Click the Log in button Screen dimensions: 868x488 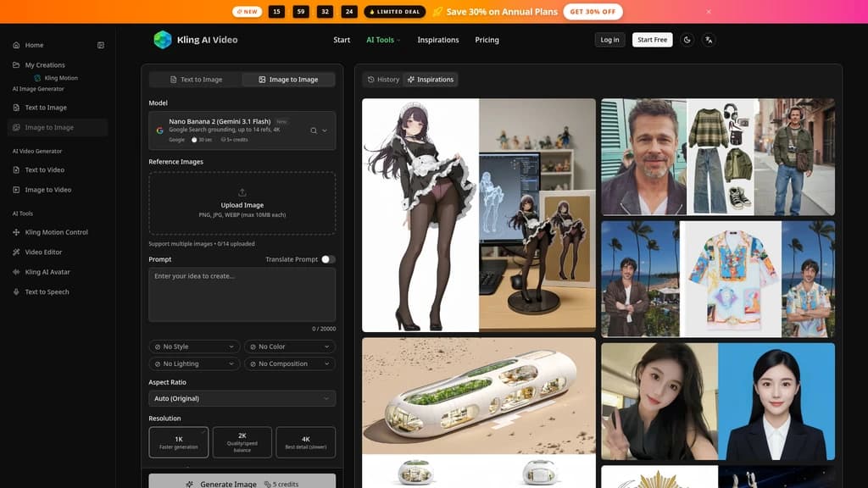pos(609,40)
